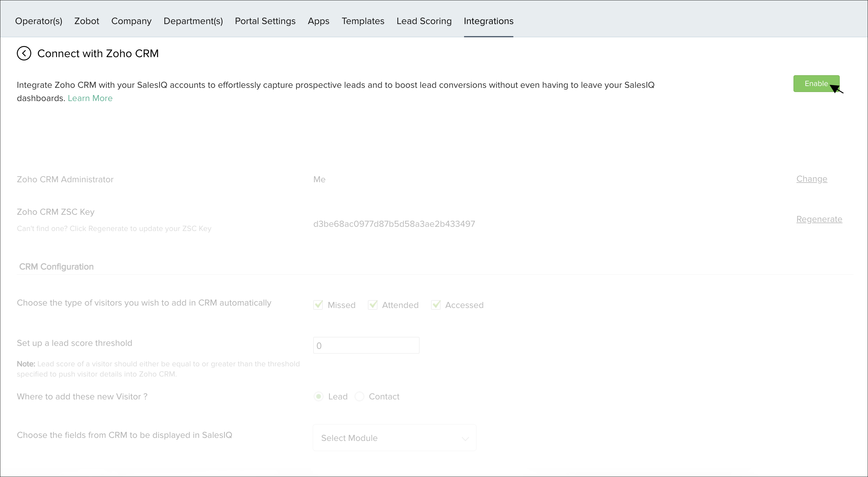The height and width of the screenshot is (477, 868).
Task: Click the lead score threshold input field
Action: click(366, 345)
